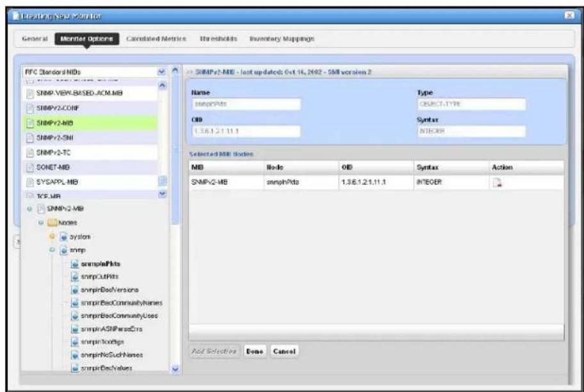
Task: Click the SNMPv2-MIB tree document icon
Action: pos(41,209)
